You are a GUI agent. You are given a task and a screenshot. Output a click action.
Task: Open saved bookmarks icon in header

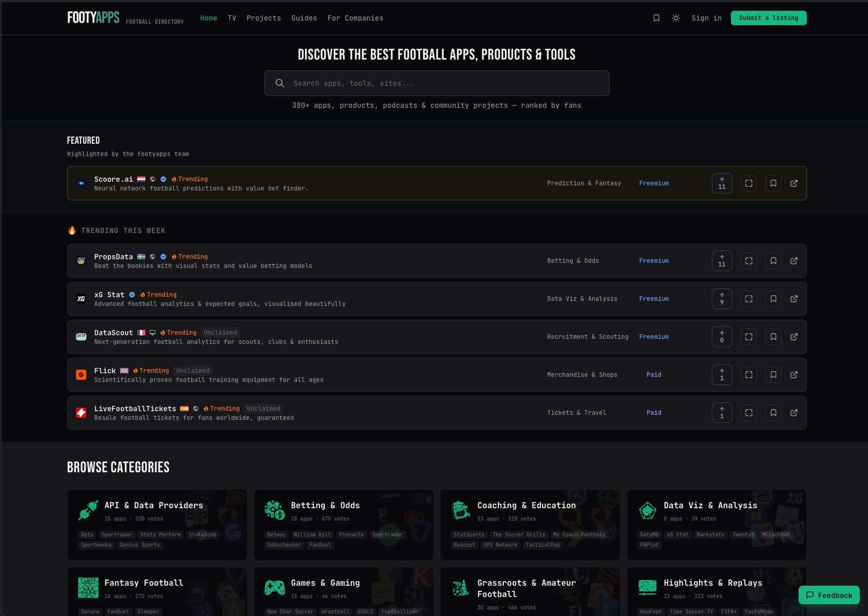pyautogui.click(x=656, y=18)
